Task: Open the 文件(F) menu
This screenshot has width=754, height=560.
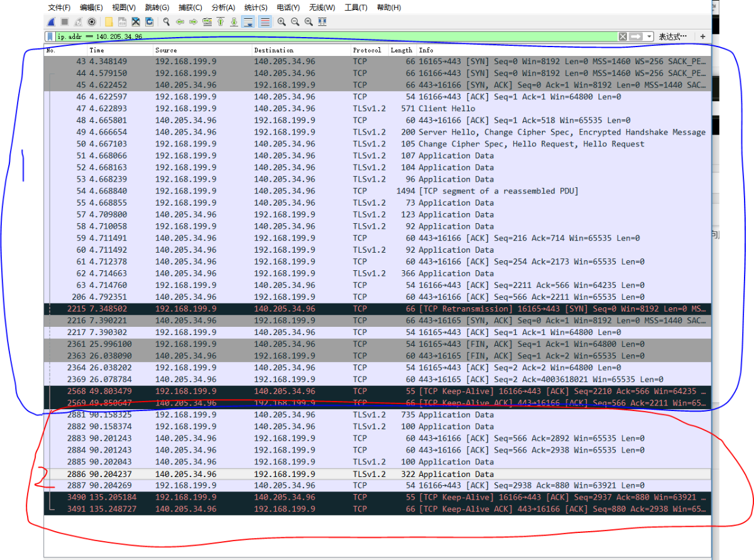Action: coord(59,8)
